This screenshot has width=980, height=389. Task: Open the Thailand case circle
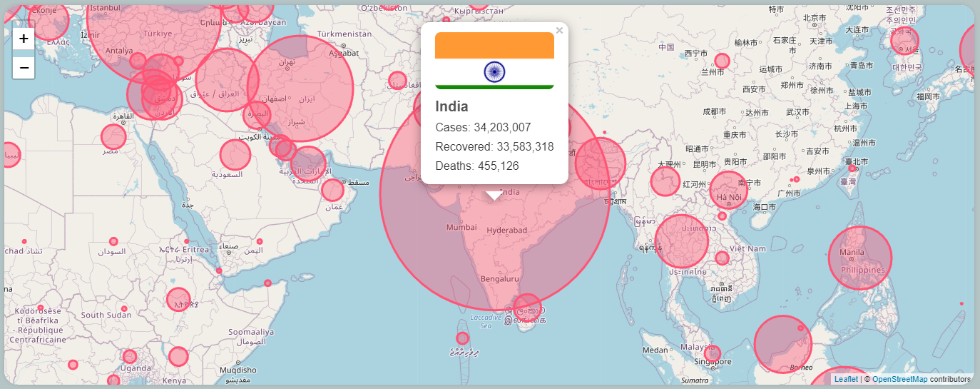[x=682, y=241]
